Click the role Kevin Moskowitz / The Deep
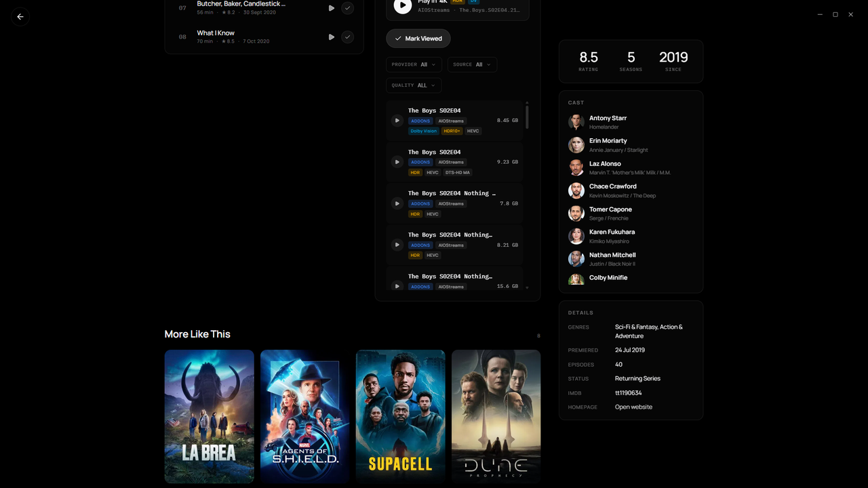 (x=623, y=196)
